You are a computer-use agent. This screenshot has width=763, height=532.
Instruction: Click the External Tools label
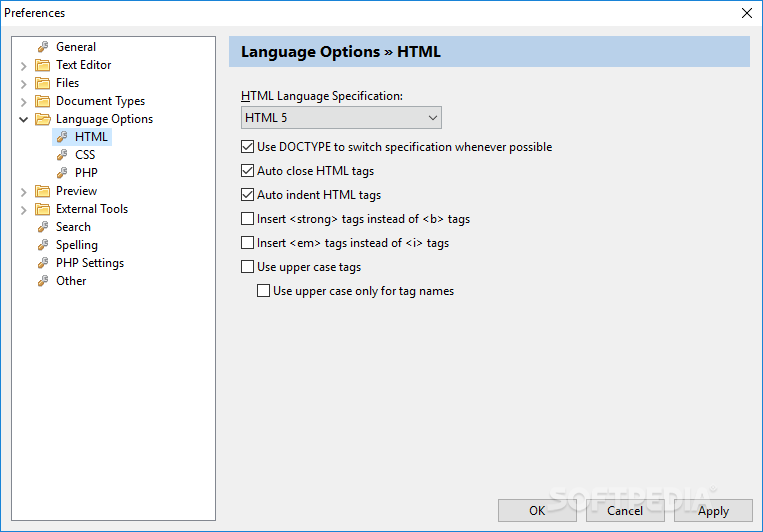(x=92, y=209)
